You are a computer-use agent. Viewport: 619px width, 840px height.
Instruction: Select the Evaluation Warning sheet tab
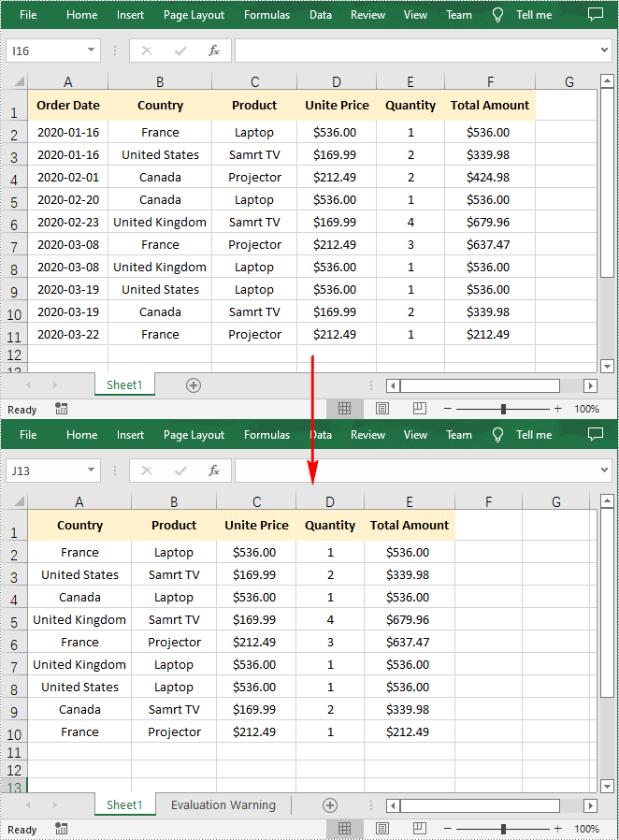pyautogui.click(x=223, y=805)
